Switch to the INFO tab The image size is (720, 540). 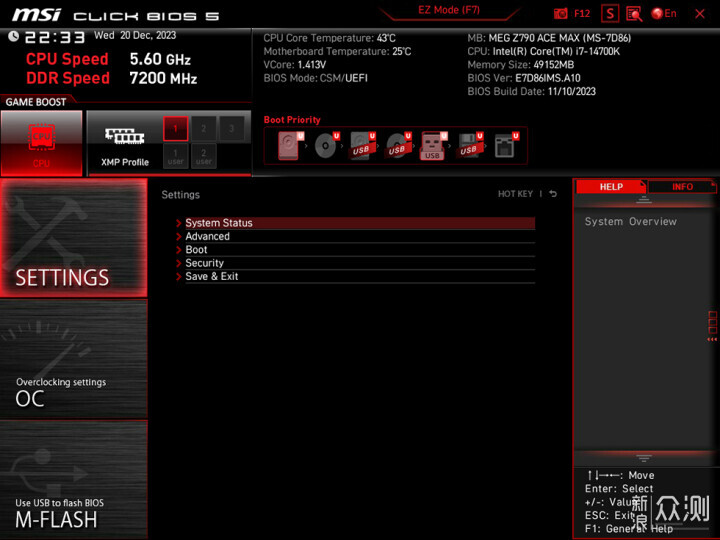click(682, 186)
